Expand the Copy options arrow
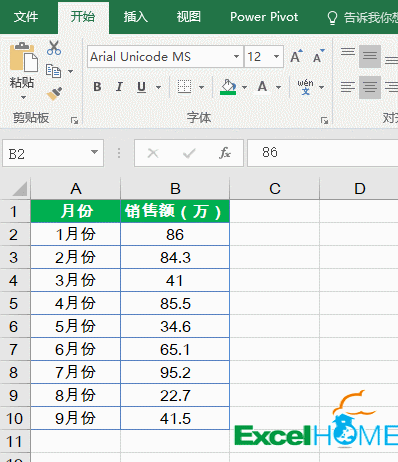The image size is (398, 462). [x=70, y=71]
